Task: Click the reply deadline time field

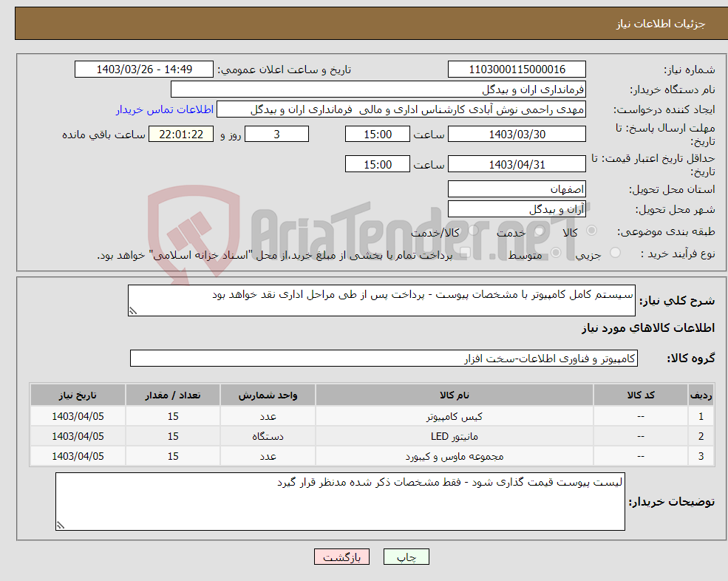Action: tap(378, 135)
